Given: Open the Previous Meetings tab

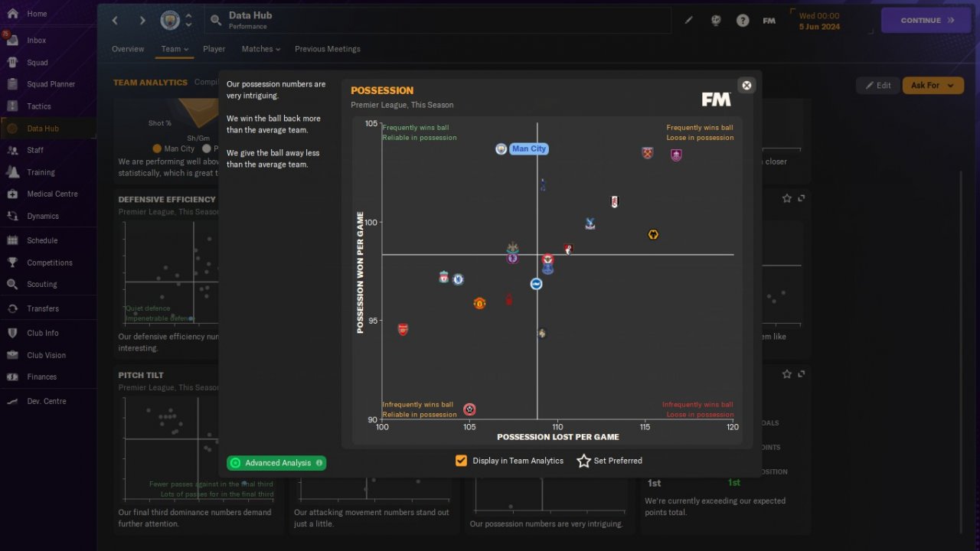Looking at the screenshot, I should pyautogui.click(x=328, y=49).
